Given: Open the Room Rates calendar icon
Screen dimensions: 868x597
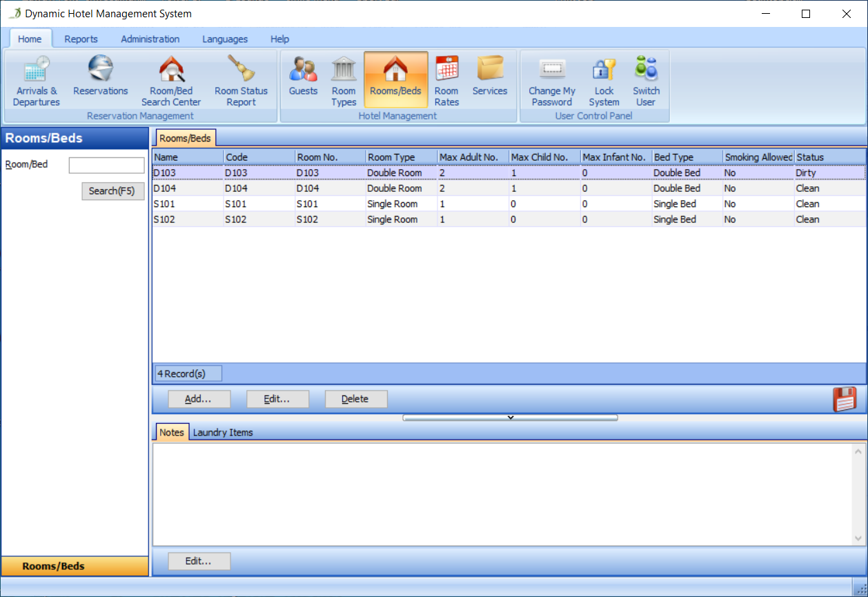Looking at the screenshot, I should point(446,81).
